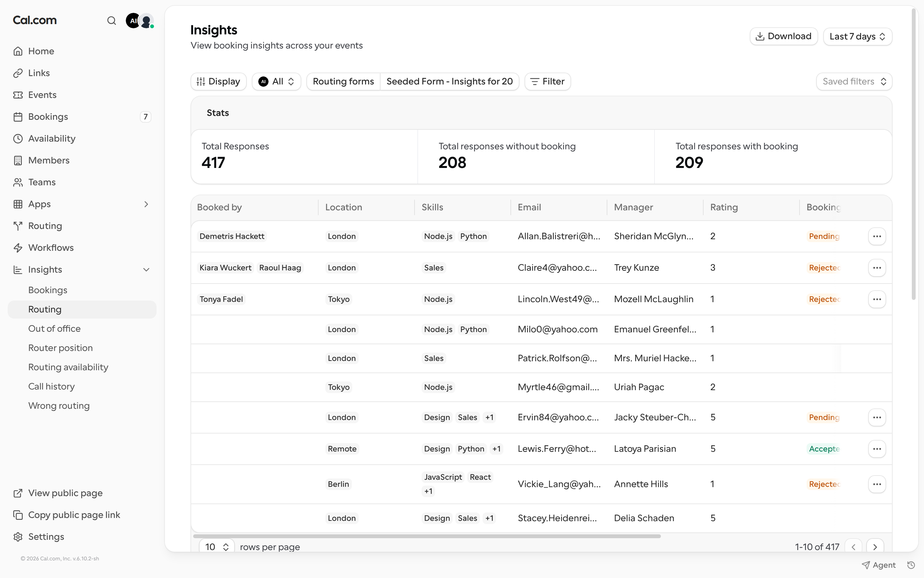This screenshot has height=578, width=924.
Task: Open the Members page
Action: (82, 160)
